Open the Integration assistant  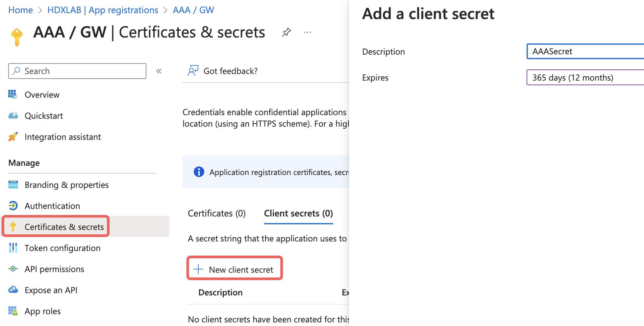[63, 137]
